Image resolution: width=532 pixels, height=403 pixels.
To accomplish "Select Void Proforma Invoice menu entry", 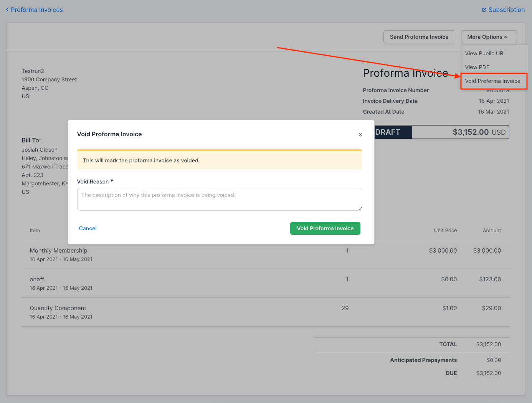I will point(492,81).
